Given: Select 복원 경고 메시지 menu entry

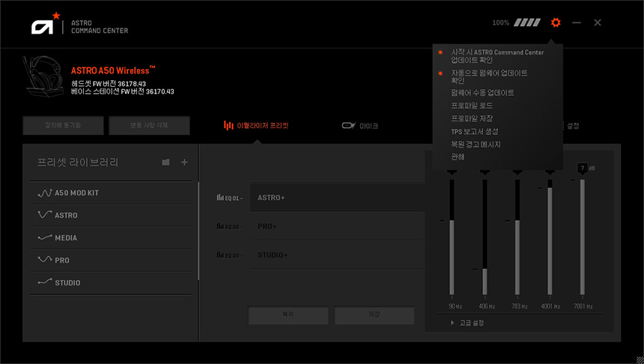Looking at the screenshot, I should point(476,145).
